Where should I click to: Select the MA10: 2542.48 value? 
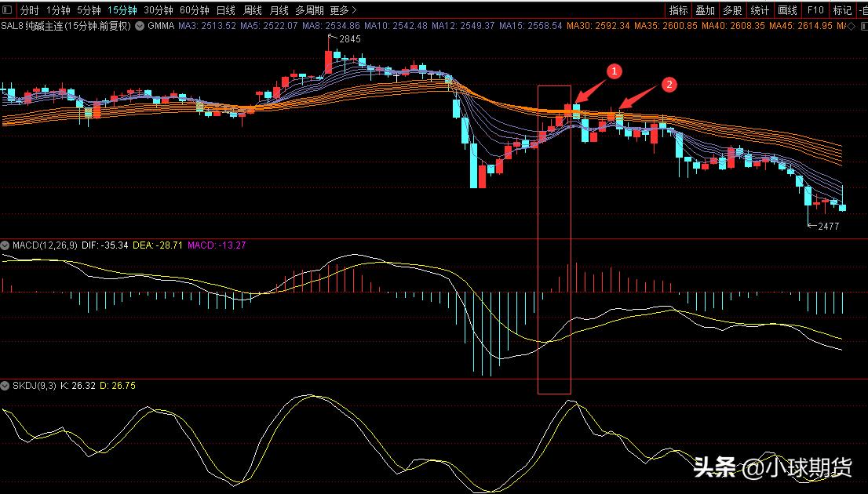pos(396,25)
